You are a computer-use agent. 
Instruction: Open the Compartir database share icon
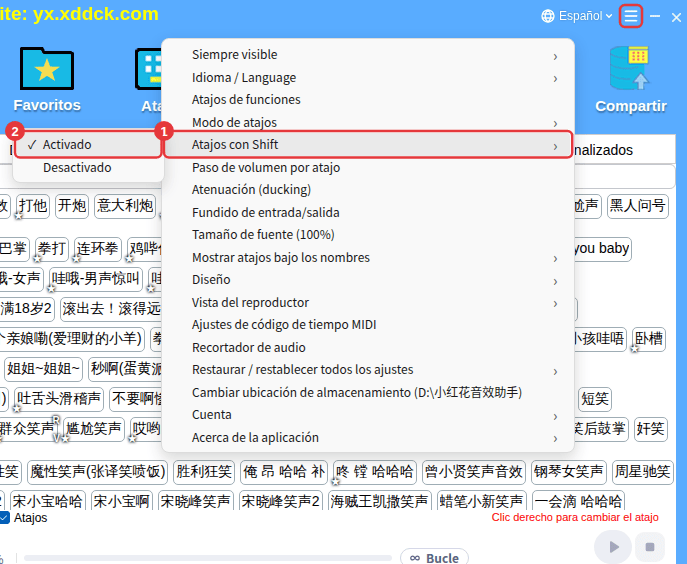630,80
